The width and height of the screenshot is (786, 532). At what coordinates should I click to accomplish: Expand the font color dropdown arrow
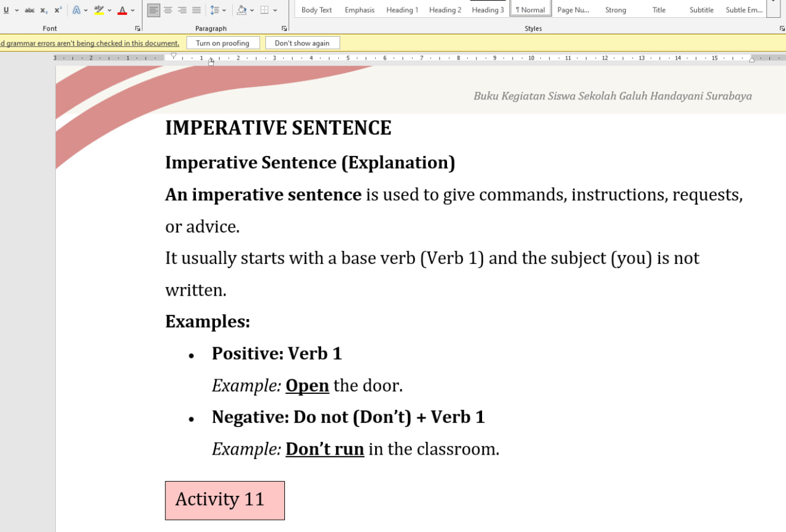point(133,10)
